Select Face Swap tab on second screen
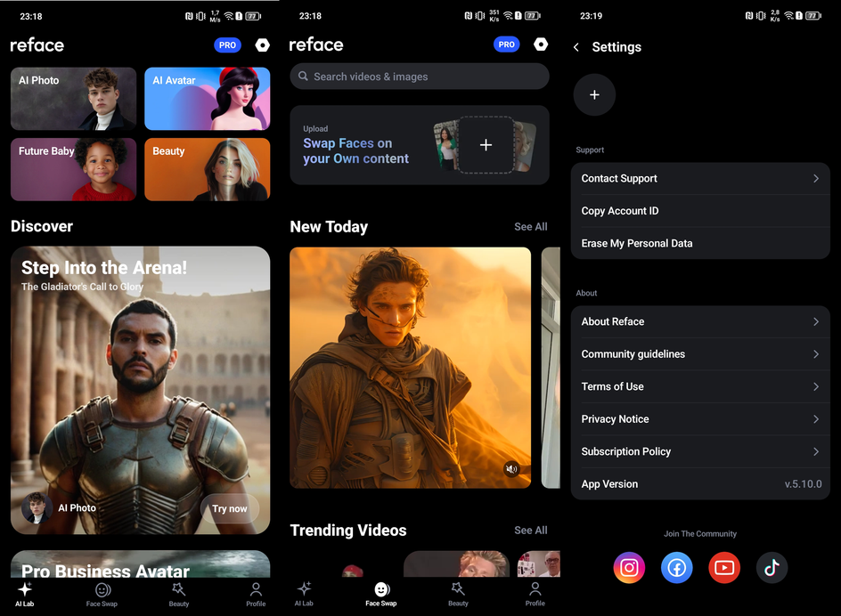 point(381,594)
